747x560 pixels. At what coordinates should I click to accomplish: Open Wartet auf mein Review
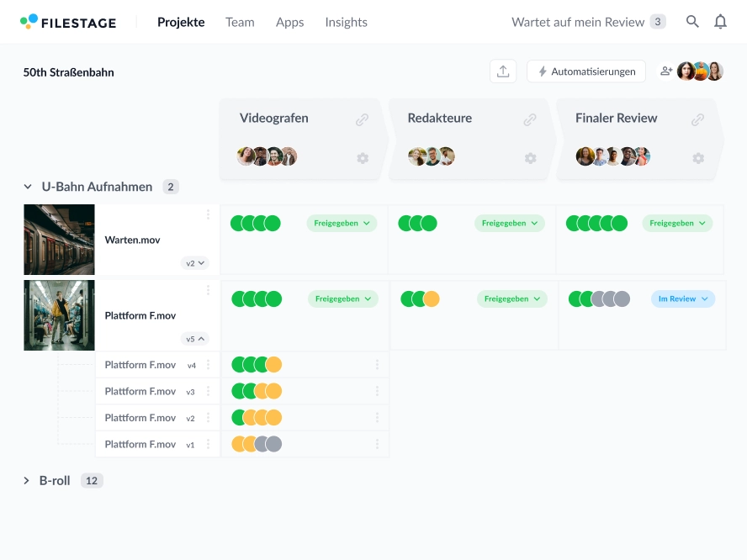[587, 22]
